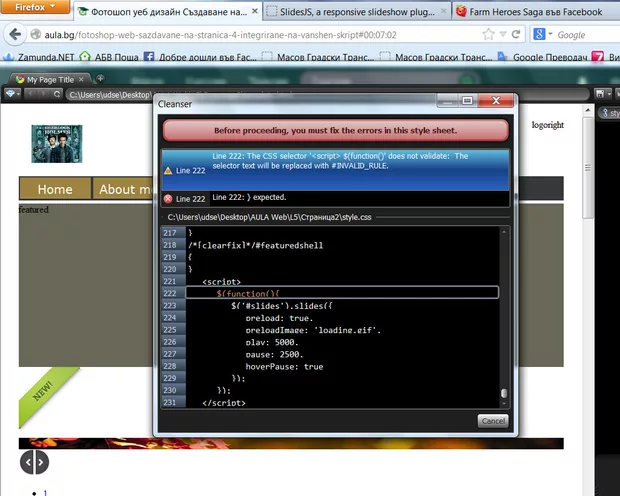Click inner toolbar refresh icon
The image size is (620, 496).
[57, 94]
